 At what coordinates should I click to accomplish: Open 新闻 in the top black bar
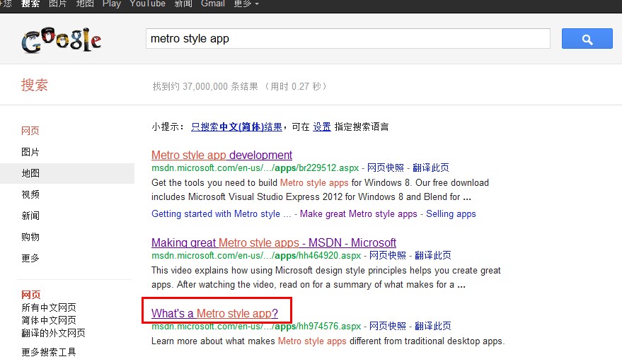(183, 4)
